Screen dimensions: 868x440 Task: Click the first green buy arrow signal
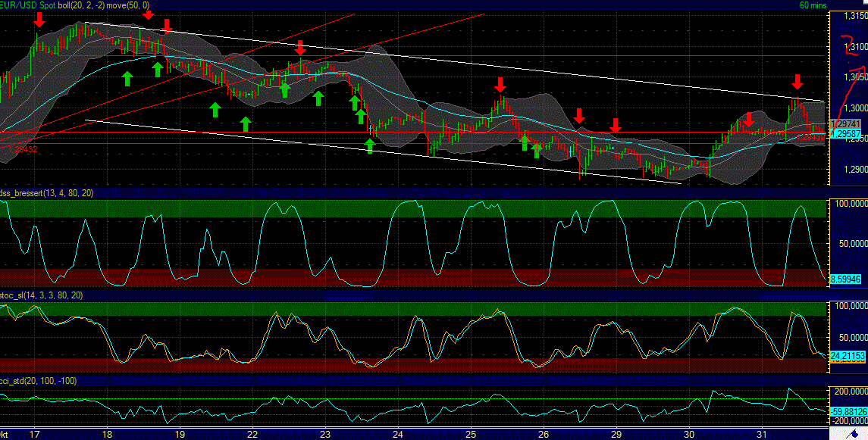coord(127,77)
